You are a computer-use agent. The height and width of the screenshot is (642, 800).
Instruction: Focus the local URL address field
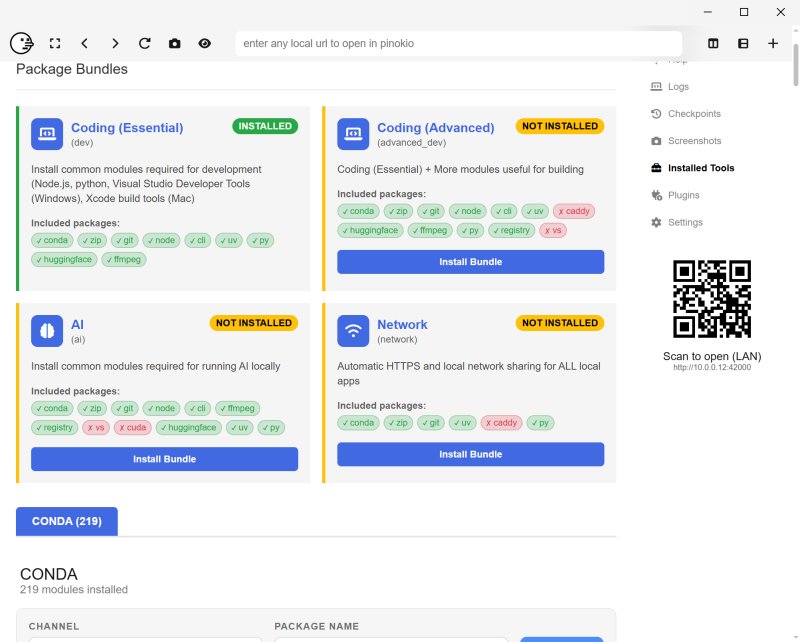point(458,43)
